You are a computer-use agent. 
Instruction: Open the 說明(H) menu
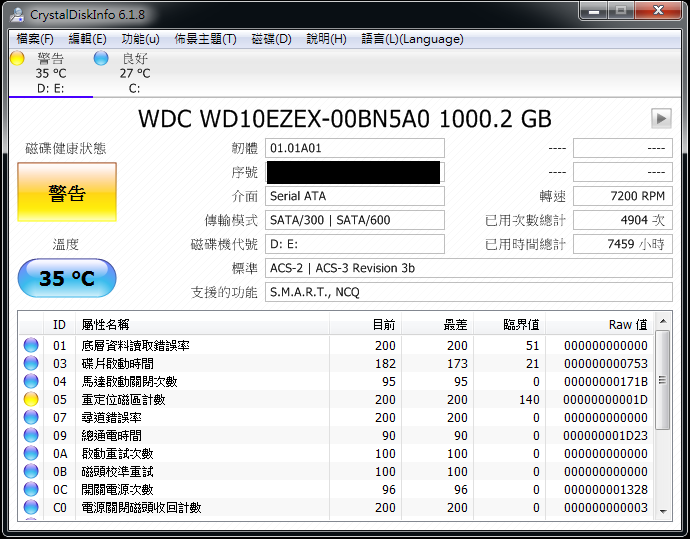327,39
